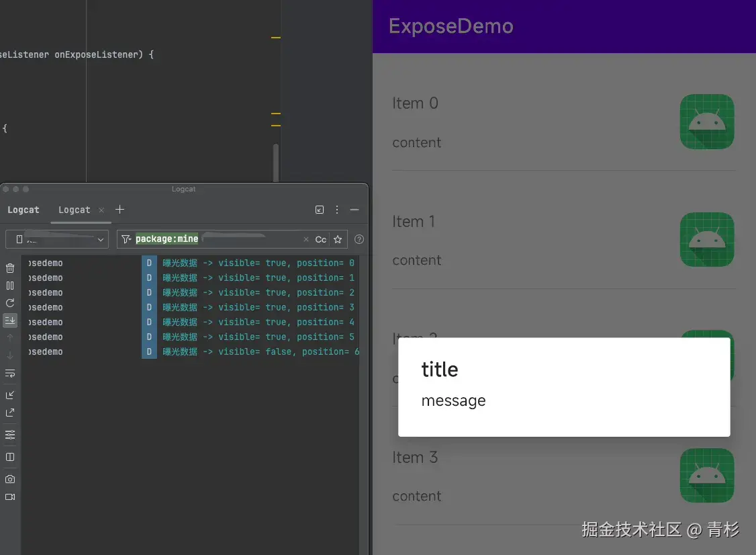Toggle scroll to end in Logcat
This screenshot has width=756, height=555.
pos(10,321)
